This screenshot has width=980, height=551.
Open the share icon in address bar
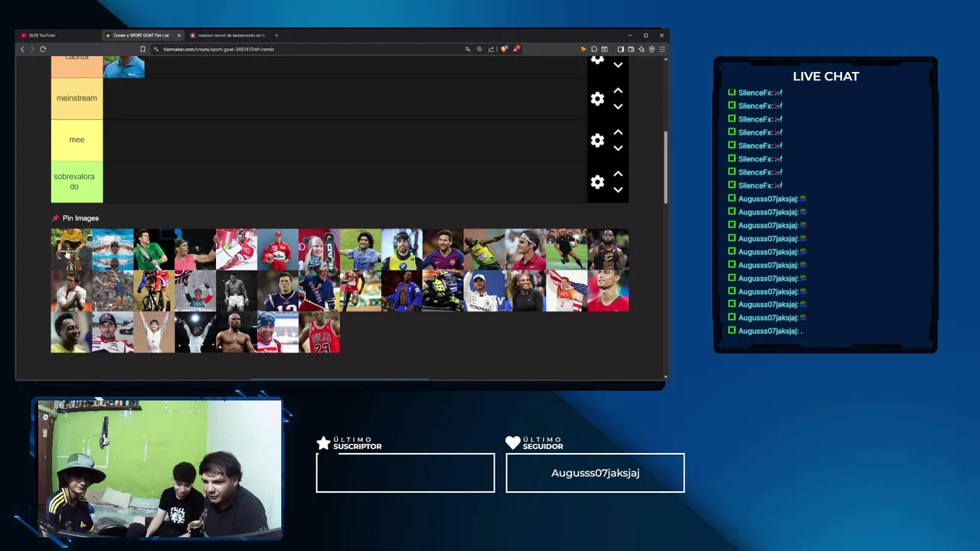tap(491, 49)
